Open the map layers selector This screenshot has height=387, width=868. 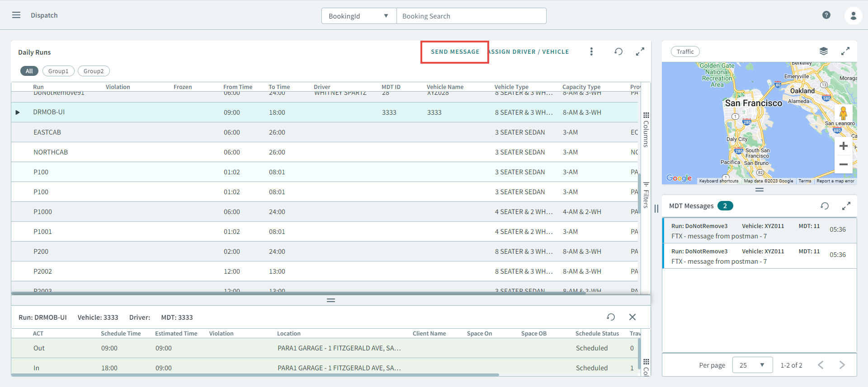point(823,51)
